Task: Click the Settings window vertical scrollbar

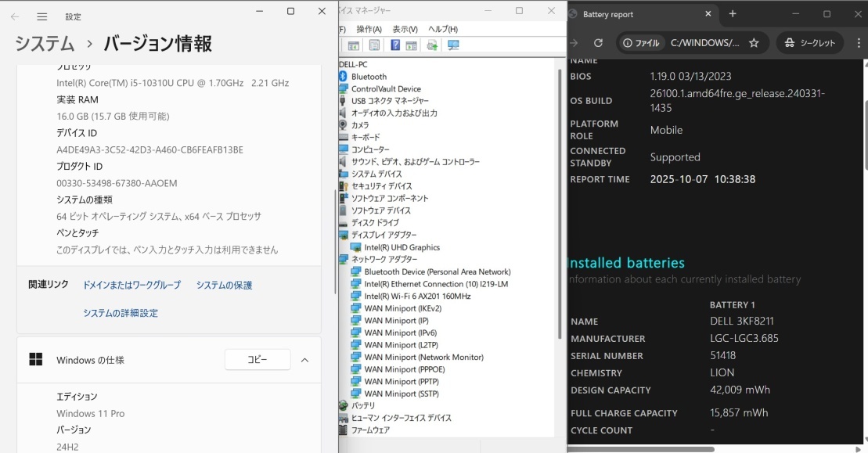Action: coord(335,242)
